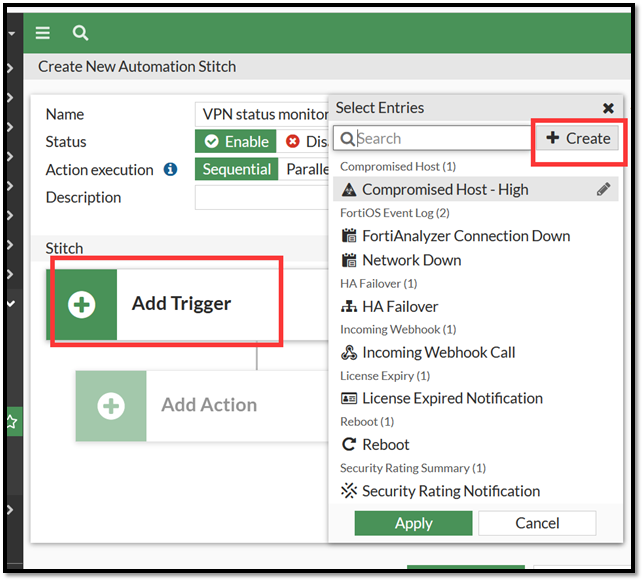644x582 pixels.
Task: Click the HA Failover cluster icon
Action: click(x=349, y=306)
